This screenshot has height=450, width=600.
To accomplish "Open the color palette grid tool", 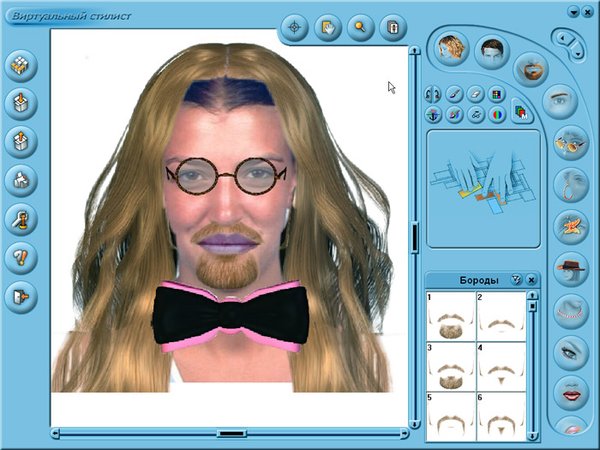I will 497,94.
